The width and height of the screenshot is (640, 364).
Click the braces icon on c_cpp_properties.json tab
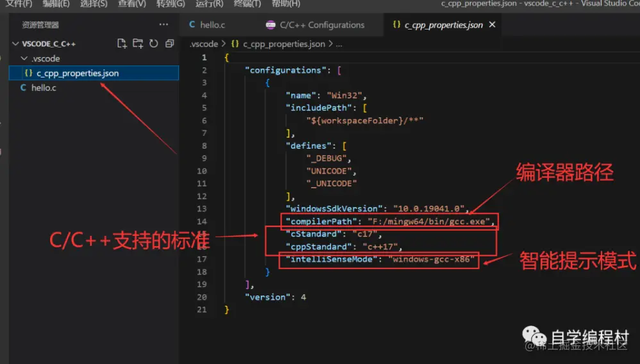click(396, 24)
